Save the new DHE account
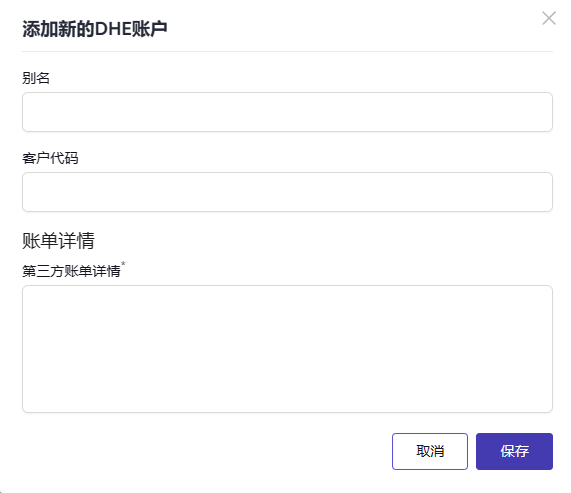 tap(514, 451)
